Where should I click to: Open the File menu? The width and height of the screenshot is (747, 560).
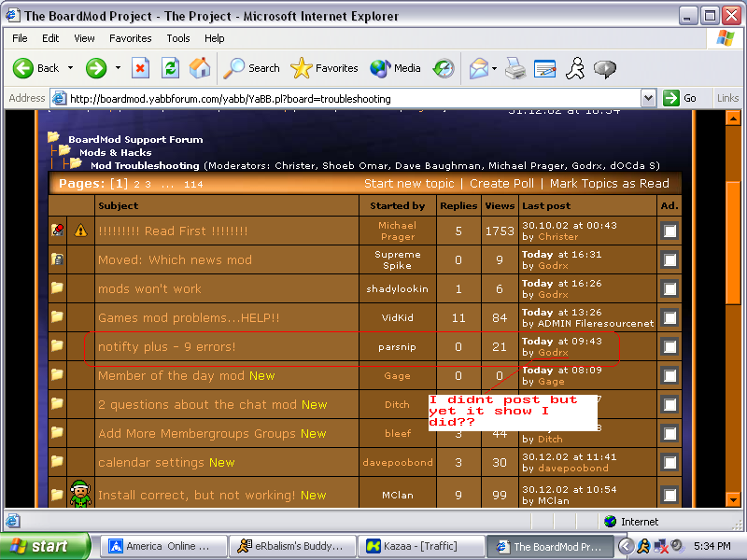click(x=20, y=38)
